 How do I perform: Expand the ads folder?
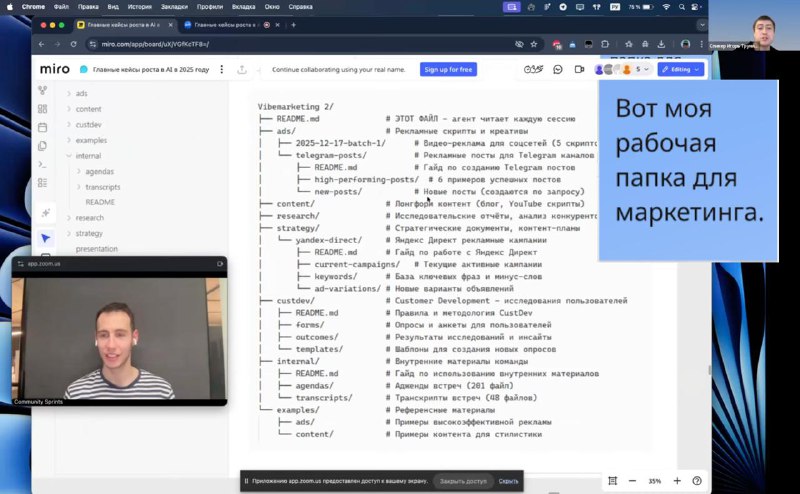tap(69, 93)
